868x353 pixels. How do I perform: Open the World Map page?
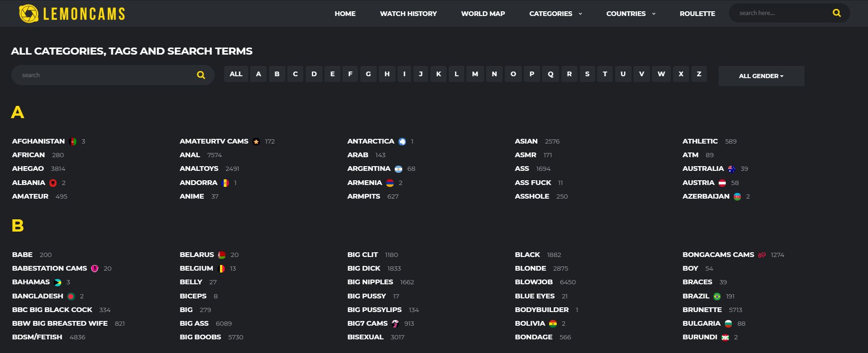pyautogui.click(x=483, y=14)
